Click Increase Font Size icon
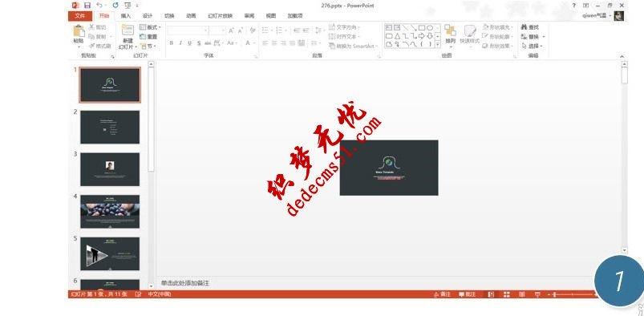 [231, 30]
